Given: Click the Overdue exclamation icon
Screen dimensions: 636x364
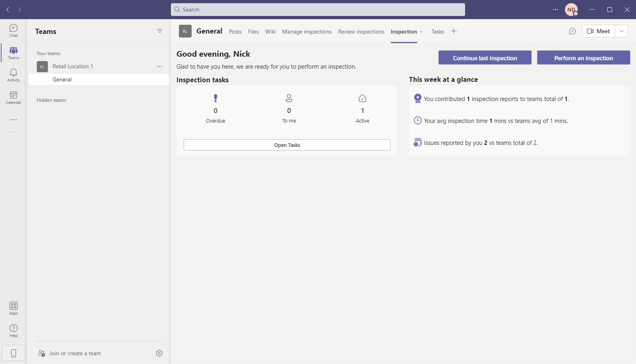Looking at the screenshot, I should [216, 98].
